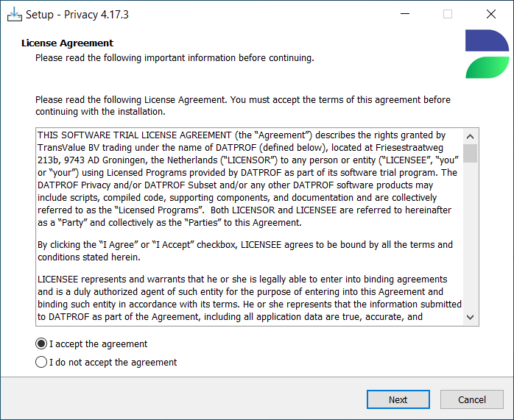Click the empty scrollbar track below the thumb
Screen dimensions: 514x420
(470, 236)
